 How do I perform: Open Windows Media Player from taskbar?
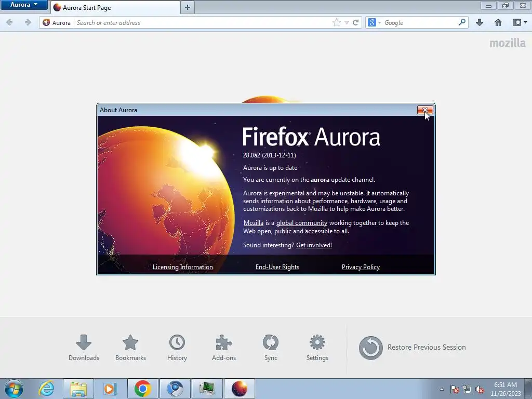coord(109,389)
